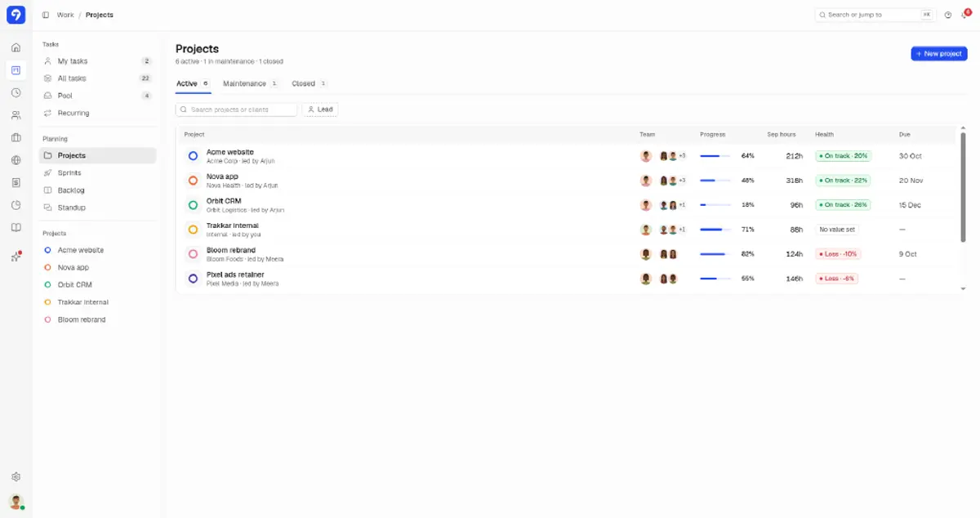Screen dimensions: 980x518
Task: Click the +3 team badge in Nova app row
Action: point(682,181)
